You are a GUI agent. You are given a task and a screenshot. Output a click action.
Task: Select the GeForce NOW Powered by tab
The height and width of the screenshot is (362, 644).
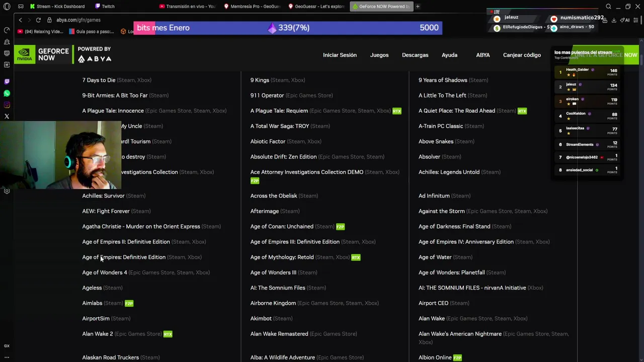pyautogui.click(x=381, y=7)
